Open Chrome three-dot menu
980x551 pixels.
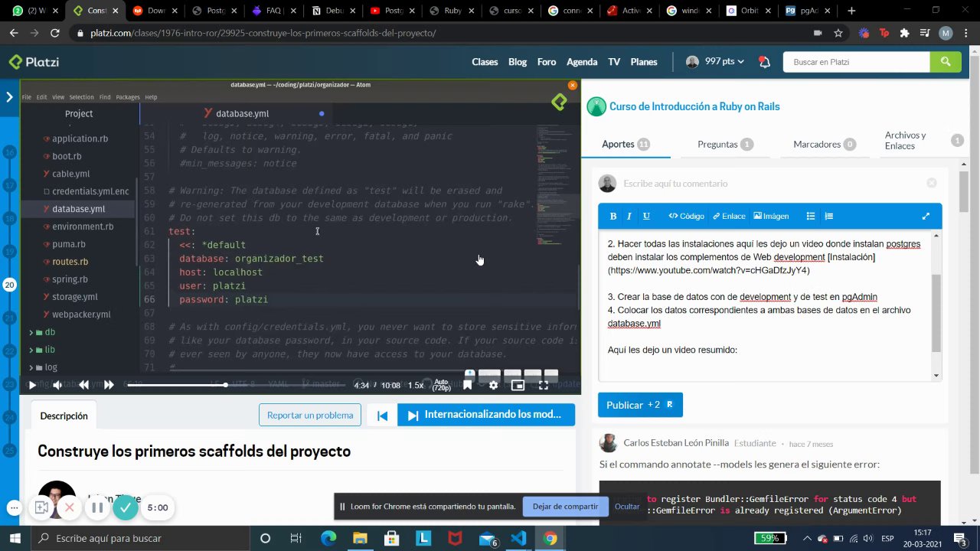tap(965, 33)
